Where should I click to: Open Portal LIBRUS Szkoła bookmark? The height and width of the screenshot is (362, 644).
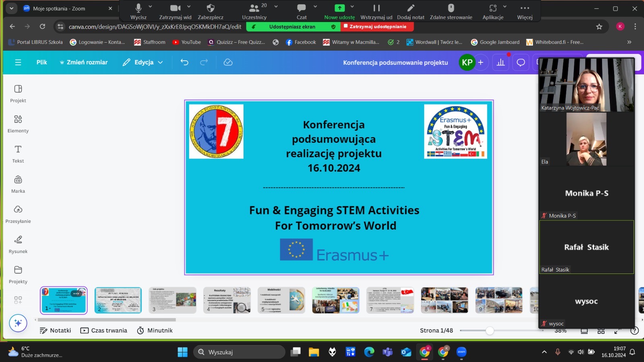tap(35, 42)
